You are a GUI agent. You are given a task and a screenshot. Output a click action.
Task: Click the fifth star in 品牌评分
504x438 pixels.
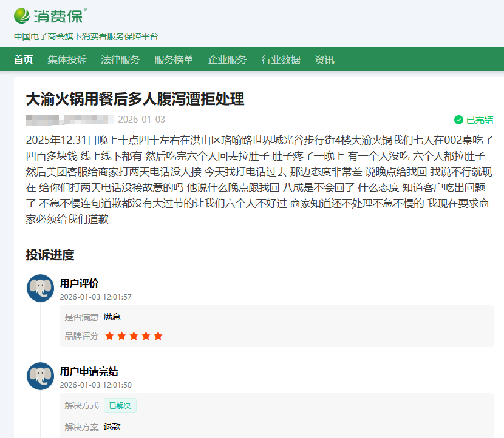pyautogui.click(x=158, y=336)
